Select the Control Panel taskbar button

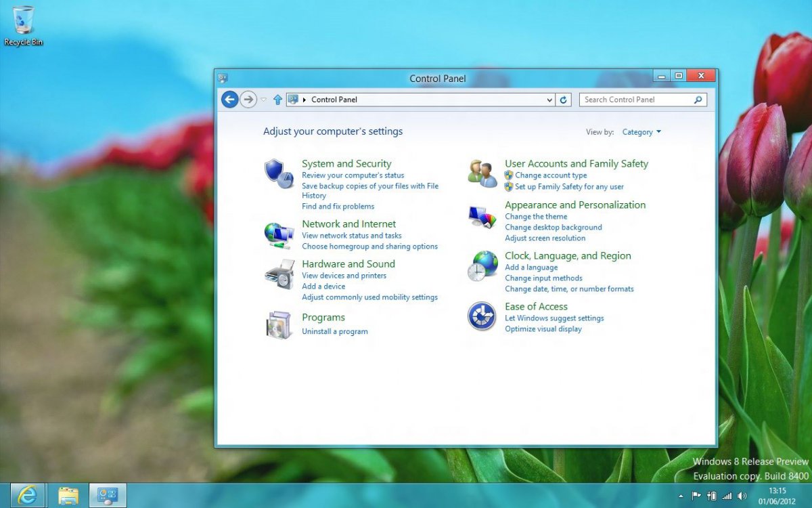108,496
